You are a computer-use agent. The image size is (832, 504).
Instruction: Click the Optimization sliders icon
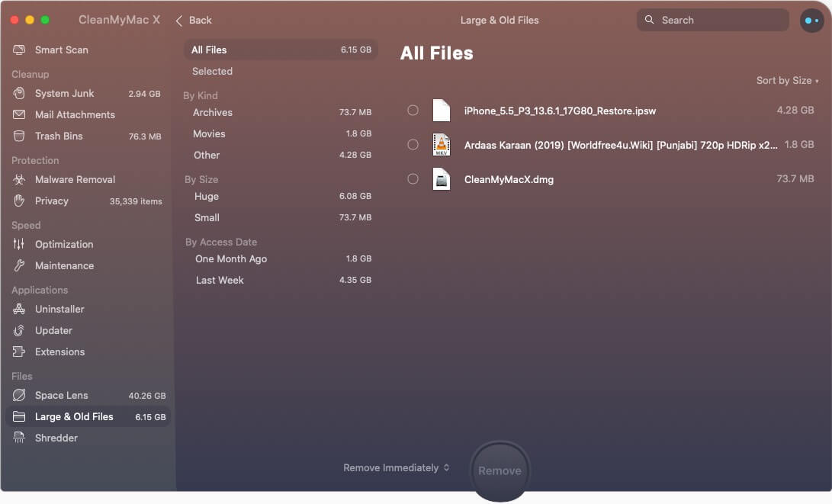[19, 244]
